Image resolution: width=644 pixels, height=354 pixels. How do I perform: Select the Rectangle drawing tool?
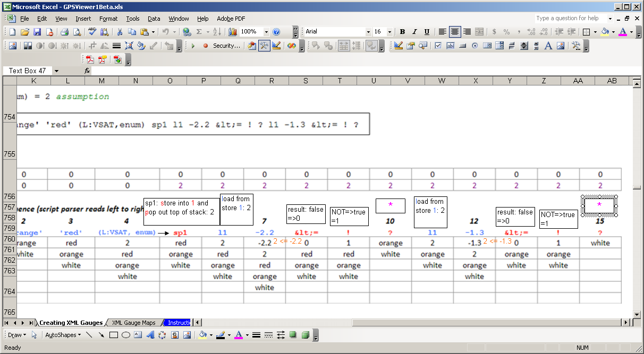[x=114, y=335]
